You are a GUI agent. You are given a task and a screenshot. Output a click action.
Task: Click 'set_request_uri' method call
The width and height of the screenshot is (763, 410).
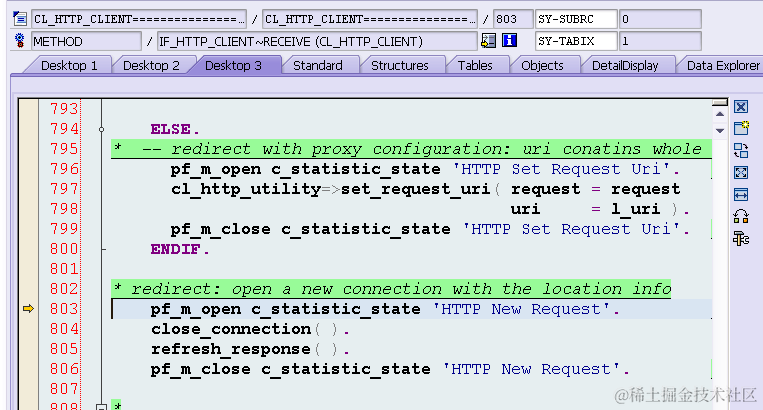pos(415,189)
